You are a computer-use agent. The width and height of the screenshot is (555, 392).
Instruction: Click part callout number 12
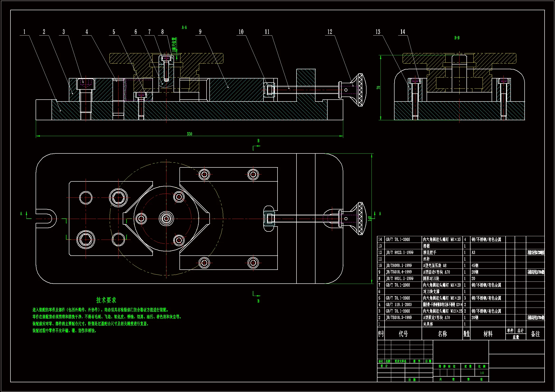point(330,32)
